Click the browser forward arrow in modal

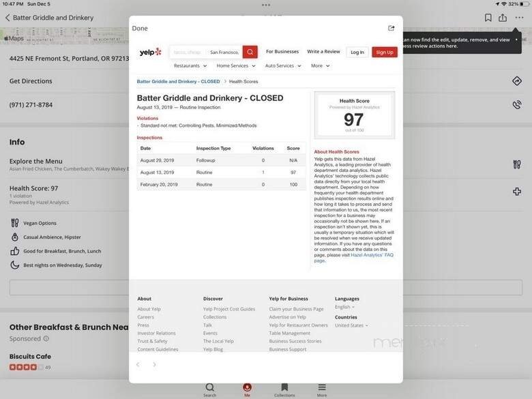pyautogui.click(x=154, y=364)
